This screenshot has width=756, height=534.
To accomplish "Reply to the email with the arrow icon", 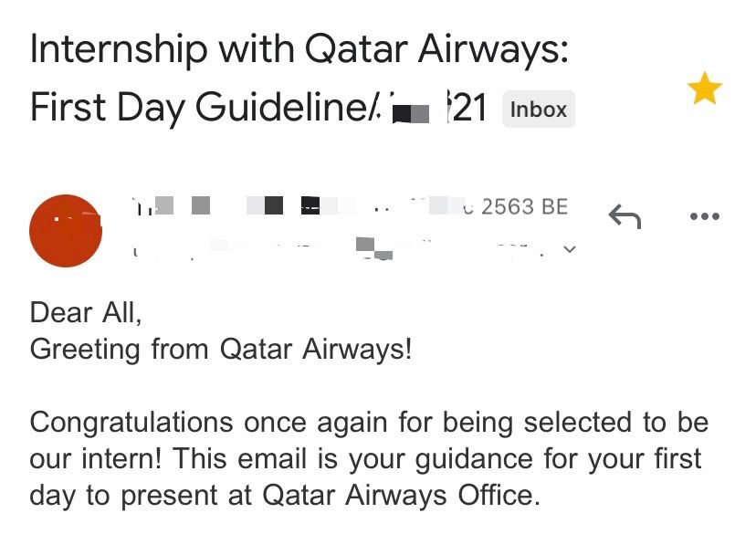I will [625, 216].
